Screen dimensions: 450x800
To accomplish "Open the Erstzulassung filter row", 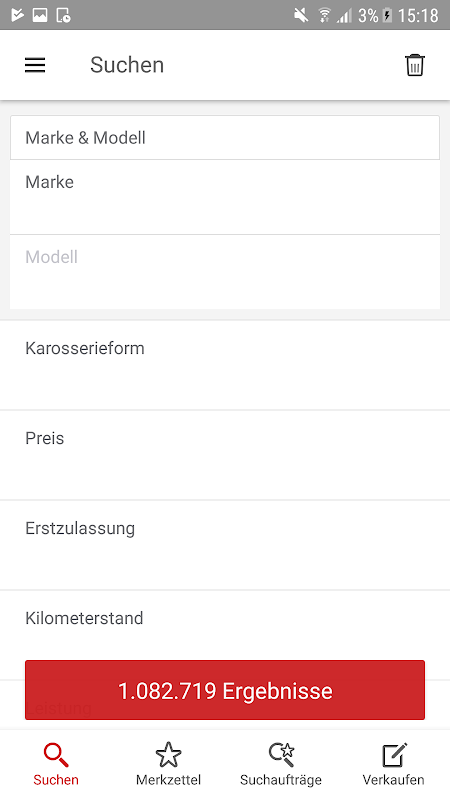I will coord(225,545).
